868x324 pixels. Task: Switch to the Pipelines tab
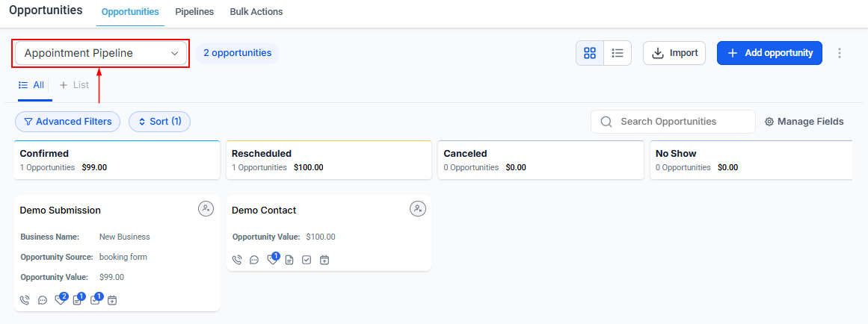point(194,12)
